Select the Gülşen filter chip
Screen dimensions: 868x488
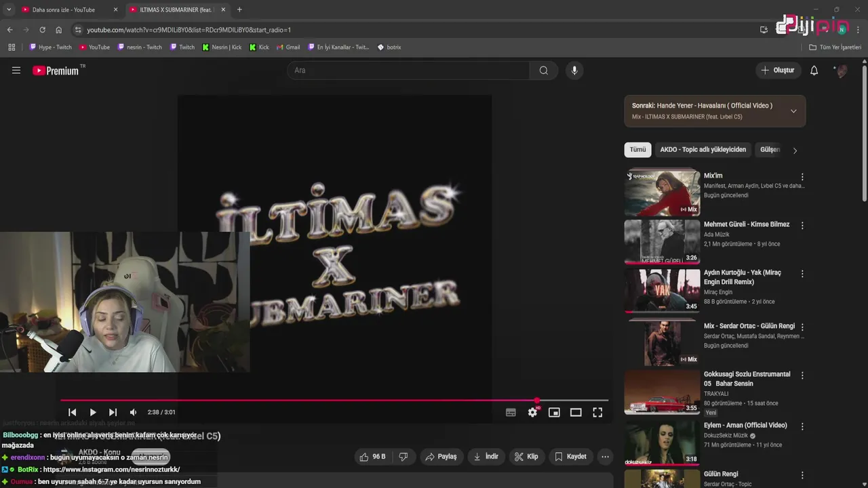click(x=770, y=150)
